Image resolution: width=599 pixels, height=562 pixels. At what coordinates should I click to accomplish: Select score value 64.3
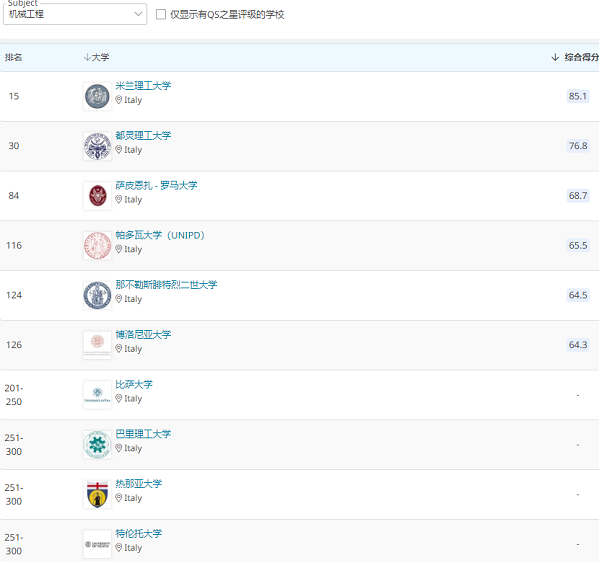[x=578, y=345]
